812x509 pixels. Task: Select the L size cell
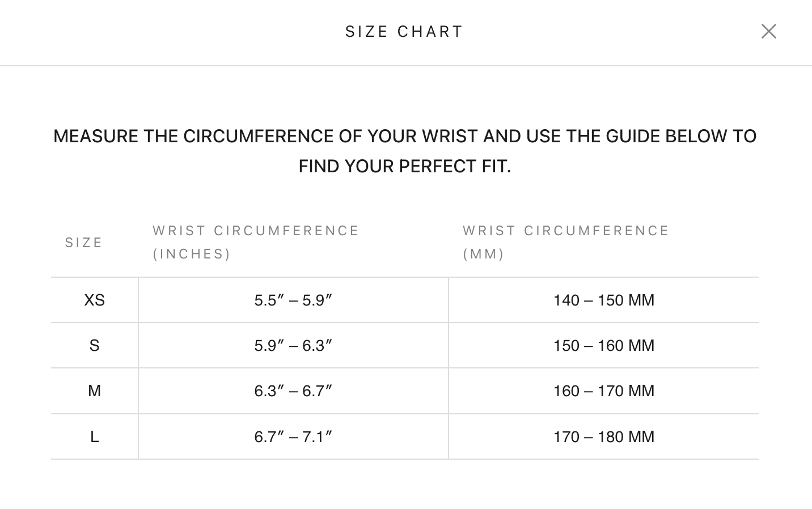click(95, 436)
